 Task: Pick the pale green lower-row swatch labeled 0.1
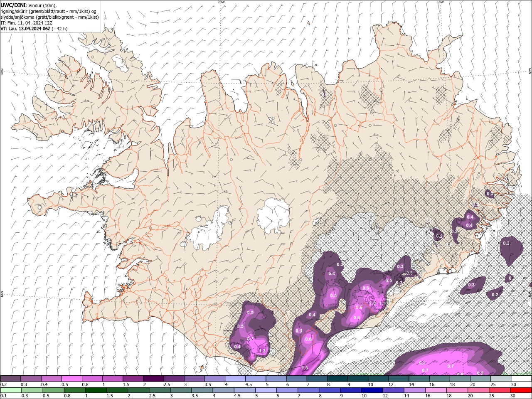click(x=11, y=390)
